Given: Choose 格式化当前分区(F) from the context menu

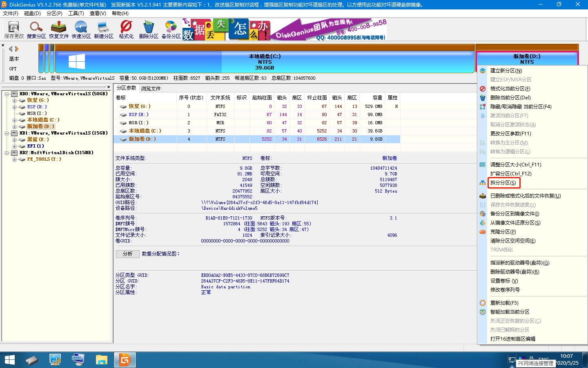Looking at the screenshot, I should 510,89.
